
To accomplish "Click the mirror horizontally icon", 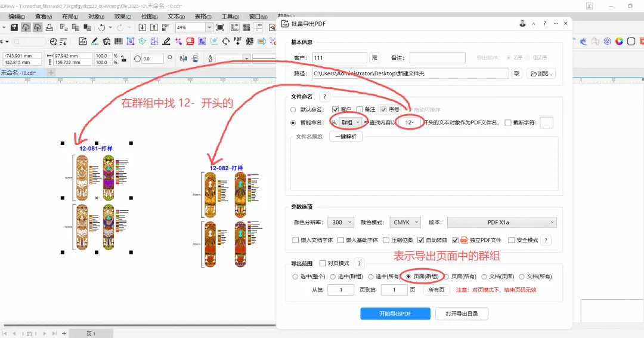I will tap(184, 59).
